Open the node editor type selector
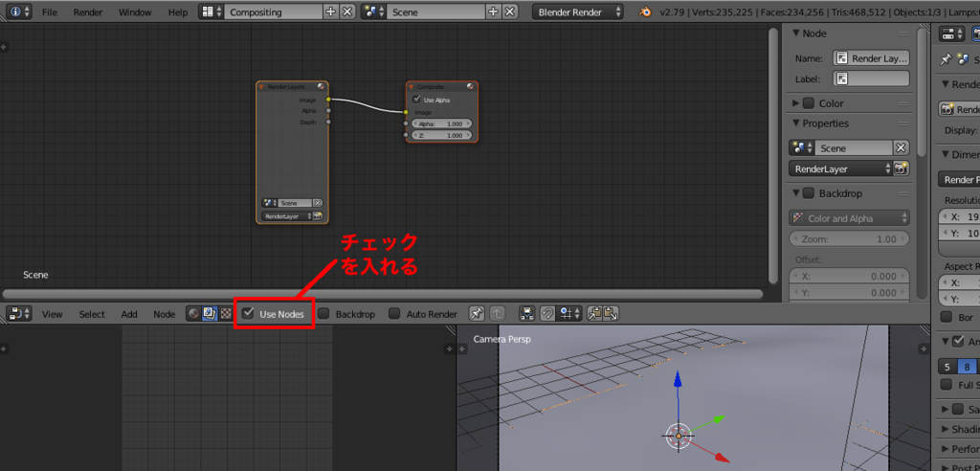980x471 pixels. 19,313
